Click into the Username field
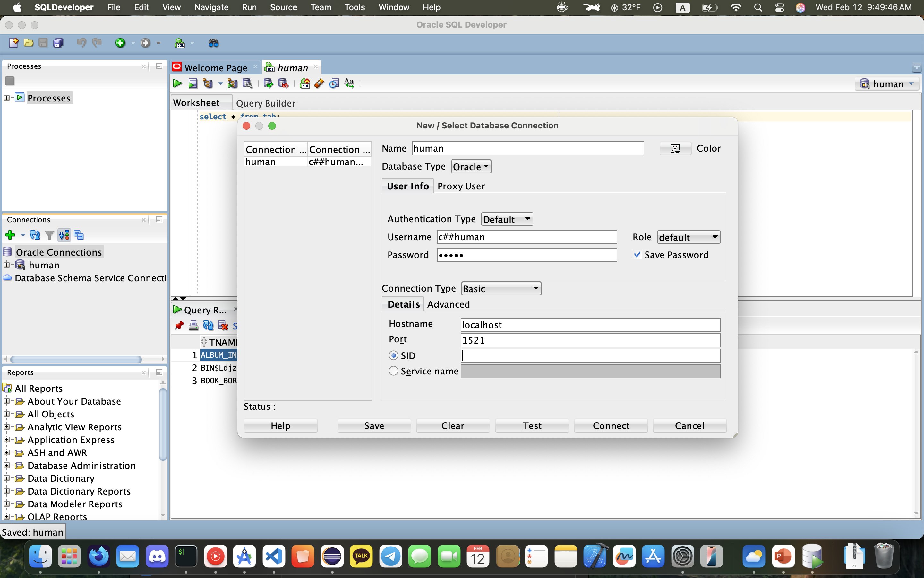924x578 pixels. click(x=527, y=237)
